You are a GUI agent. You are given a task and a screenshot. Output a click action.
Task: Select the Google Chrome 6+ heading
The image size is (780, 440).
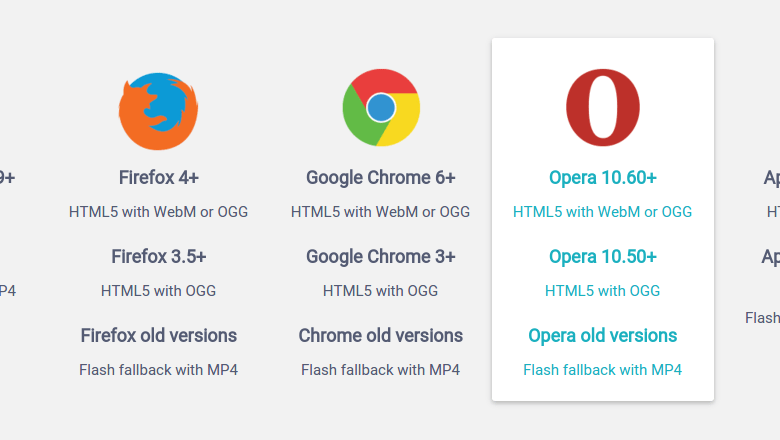pyautogui.click(x=381, y=177)
